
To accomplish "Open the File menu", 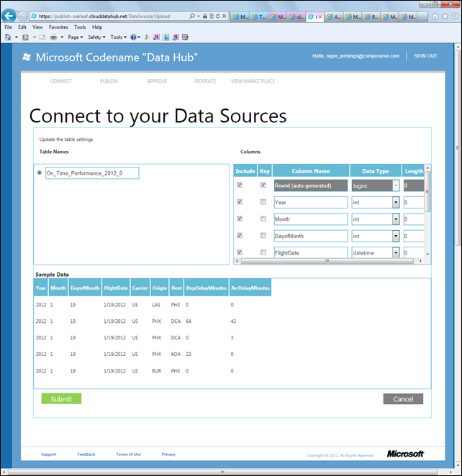I will coord(8,27).
